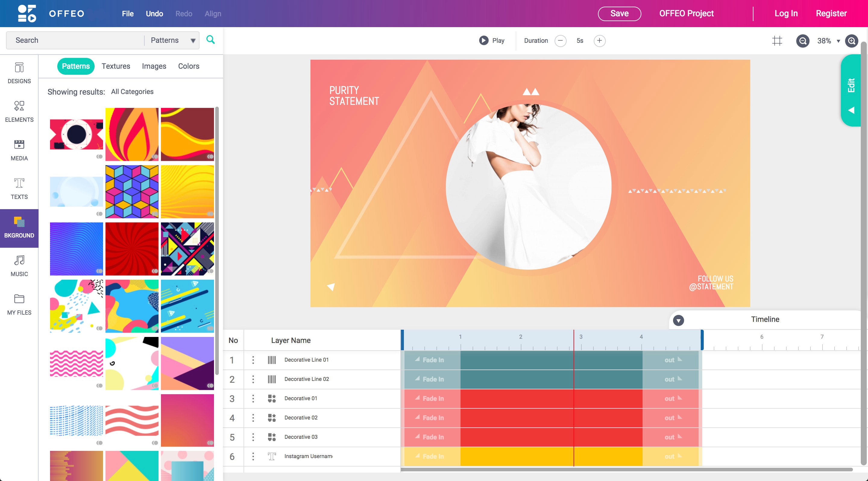Click the teal search magnifier icon

(x=211, y=40)
